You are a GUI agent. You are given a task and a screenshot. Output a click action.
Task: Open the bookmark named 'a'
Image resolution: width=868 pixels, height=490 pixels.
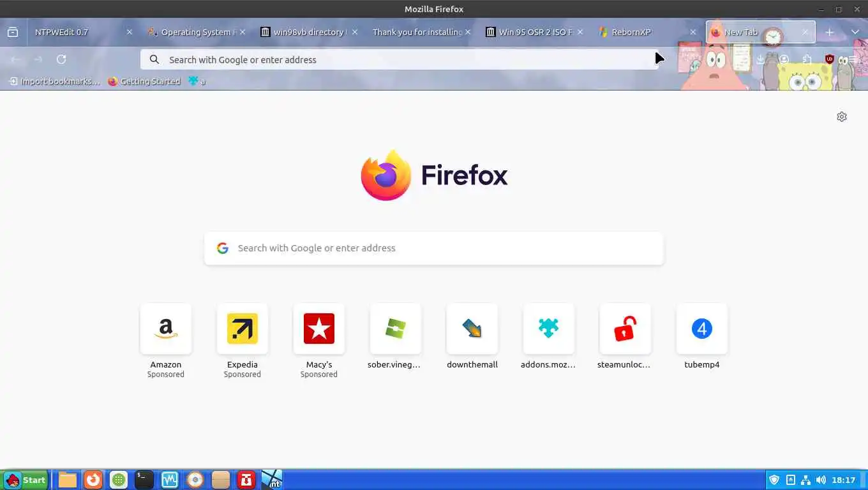197,81
